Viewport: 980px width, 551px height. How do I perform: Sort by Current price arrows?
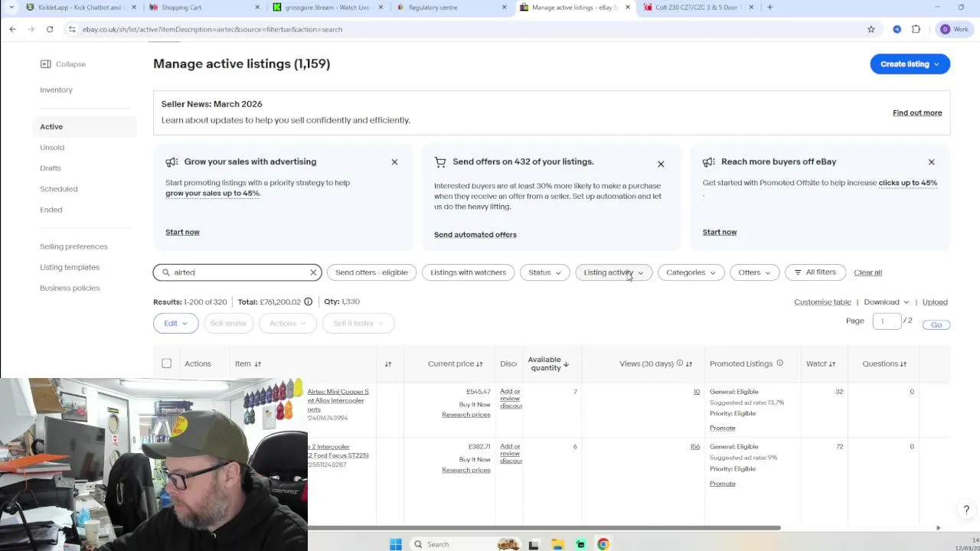tap(479, 364)
